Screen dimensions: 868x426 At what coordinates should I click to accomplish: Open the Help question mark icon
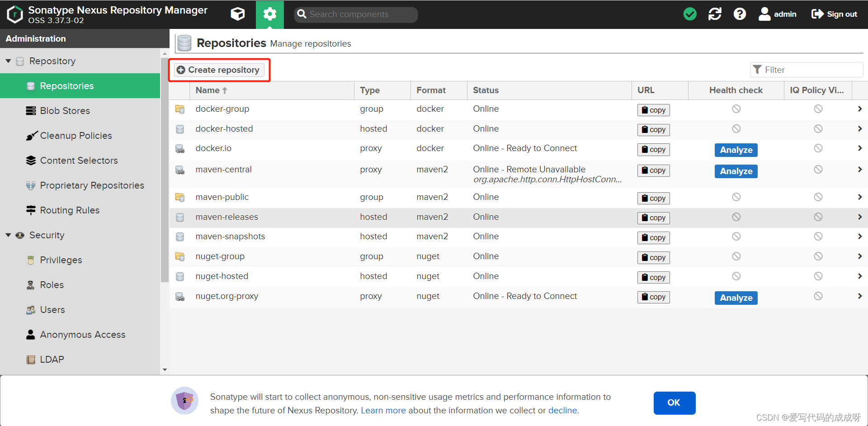(x=740, y=14)
